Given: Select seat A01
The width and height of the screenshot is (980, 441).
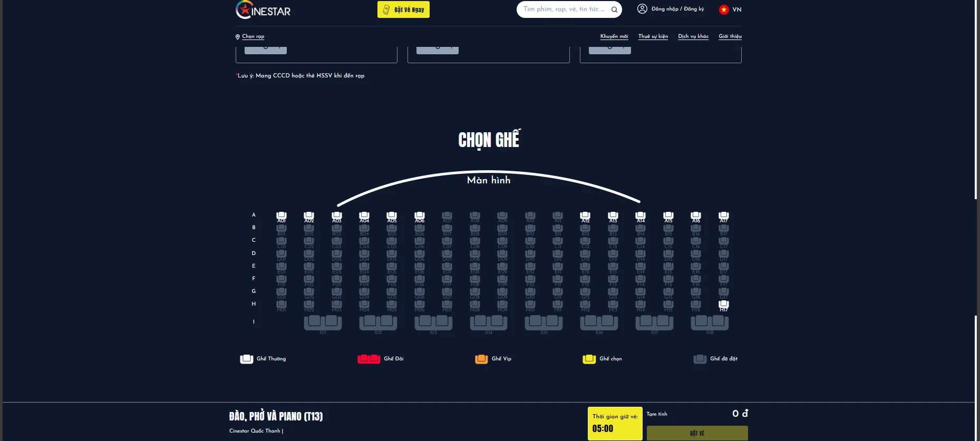Looking at the screenshot, I should (282, 217).
